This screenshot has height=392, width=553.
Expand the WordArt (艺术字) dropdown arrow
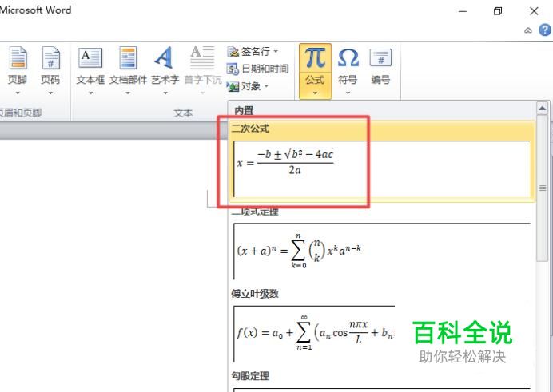click(165, 93)
